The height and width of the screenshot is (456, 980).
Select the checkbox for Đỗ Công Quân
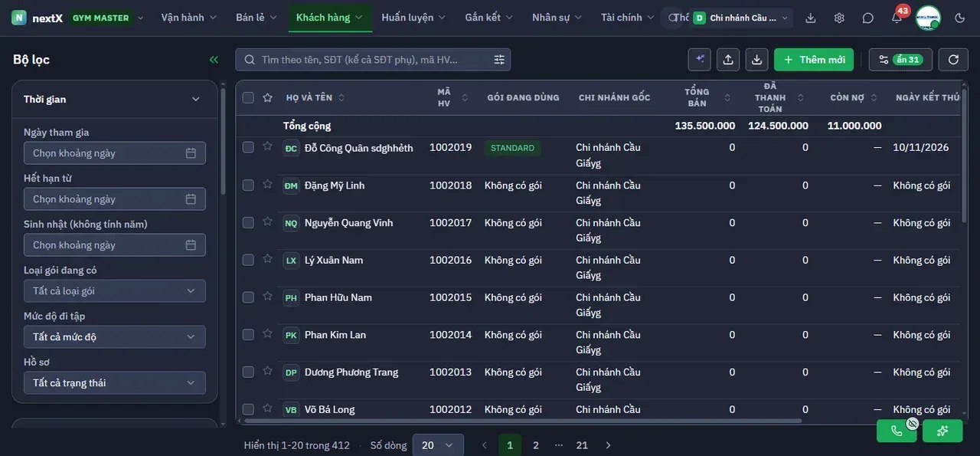[x=248, y=147]
